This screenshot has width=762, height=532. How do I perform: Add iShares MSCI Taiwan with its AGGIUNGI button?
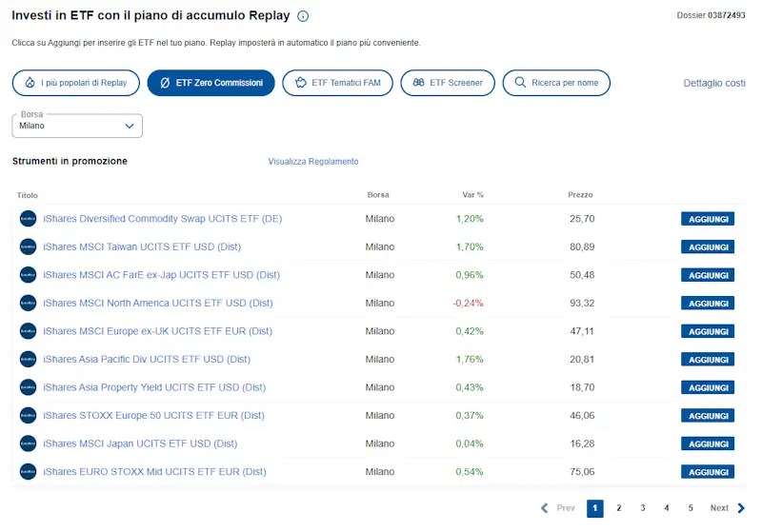point(708,247)
